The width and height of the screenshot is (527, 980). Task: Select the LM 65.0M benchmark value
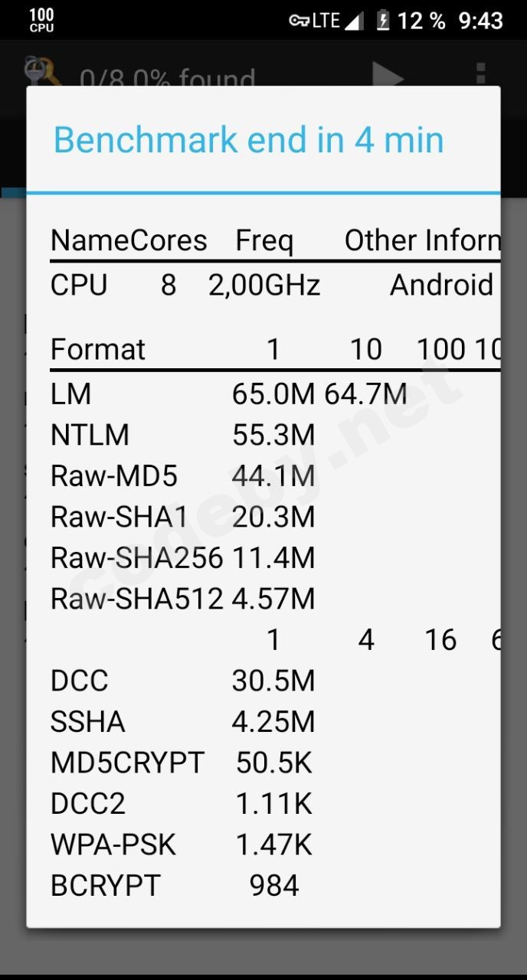pyautogui.click(x=273, y=394)
